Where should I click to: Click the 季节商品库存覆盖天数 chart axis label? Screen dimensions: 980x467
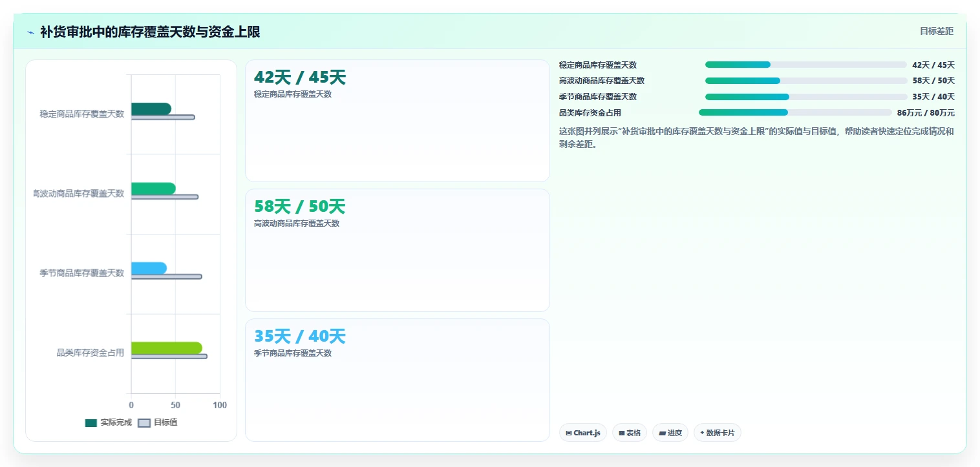click(x=82, y=273)
